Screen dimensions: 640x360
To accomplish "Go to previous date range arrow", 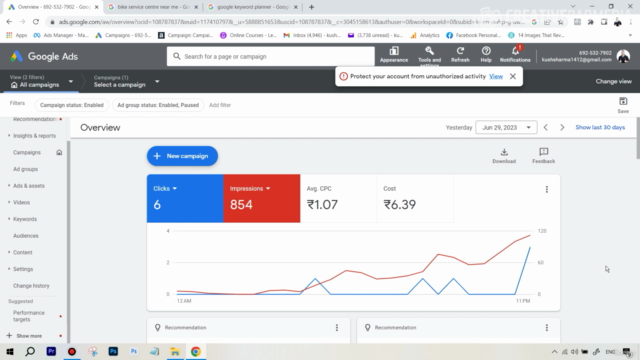I will click(x=546, y=127).
